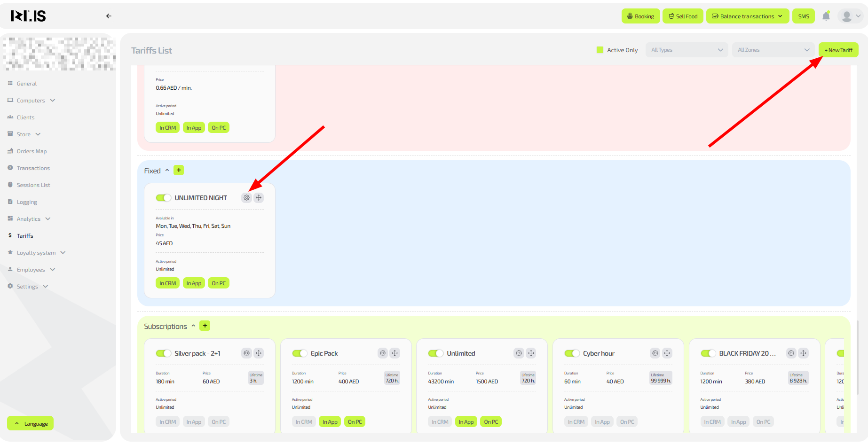The width and height of the screenshot is (868, 444).
Task: Open settings gear for UNLIMITED NIGHT tariff
Action: (246, 198)
